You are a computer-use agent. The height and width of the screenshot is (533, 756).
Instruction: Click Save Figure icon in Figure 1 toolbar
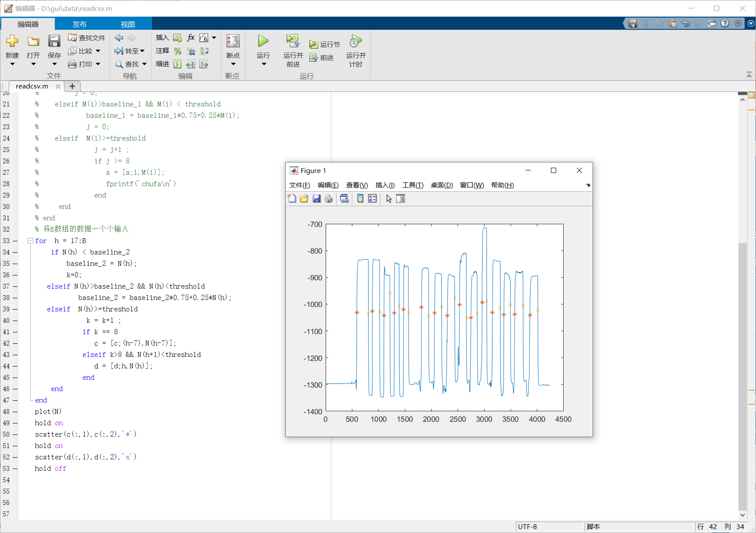316,198
